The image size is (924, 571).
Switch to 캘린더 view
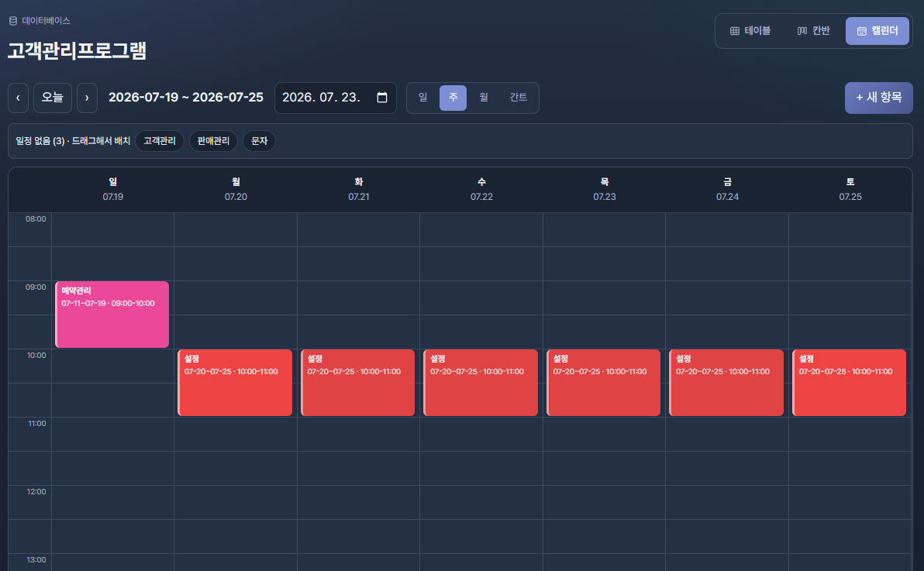(877, 31)
